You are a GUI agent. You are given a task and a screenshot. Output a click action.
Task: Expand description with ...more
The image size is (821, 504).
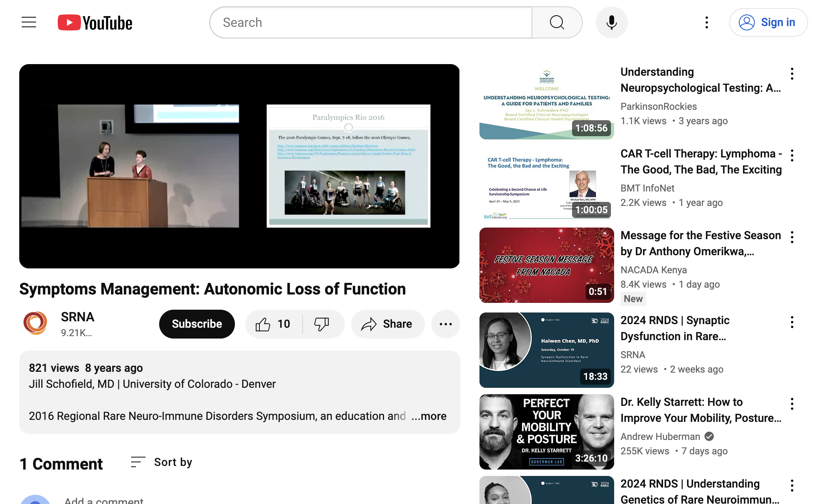pyautogui.click(x=429, y=416)
